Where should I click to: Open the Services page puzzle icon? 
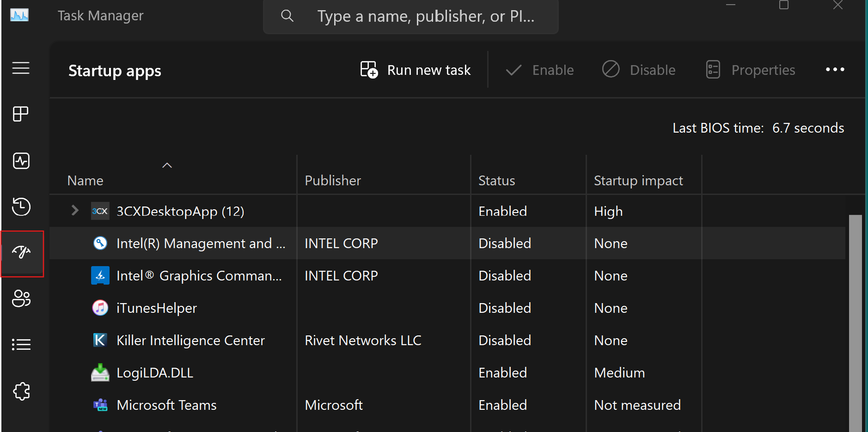pos(21,391)
